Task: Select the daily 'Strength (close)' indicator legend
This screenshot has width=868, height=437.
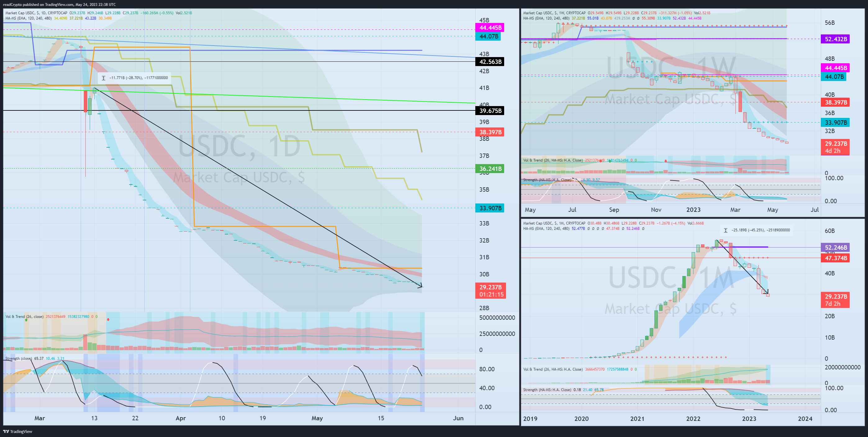Action: [19, 359]
